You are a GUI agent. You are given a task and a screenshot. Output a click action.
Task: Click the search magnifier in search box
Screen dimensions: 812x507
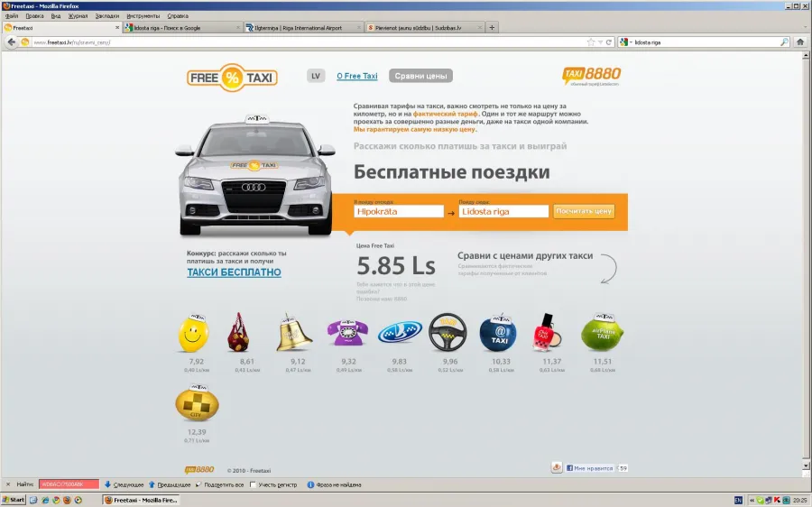[x=785, y=41]
